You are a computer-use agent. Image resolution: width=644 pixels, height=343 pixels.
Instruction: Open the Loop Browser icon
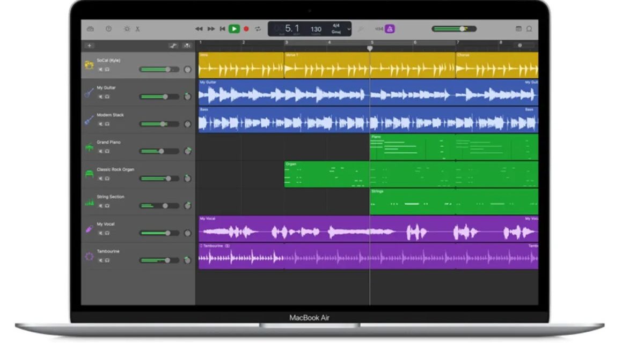pyautogui.click(x=529, y=29)
